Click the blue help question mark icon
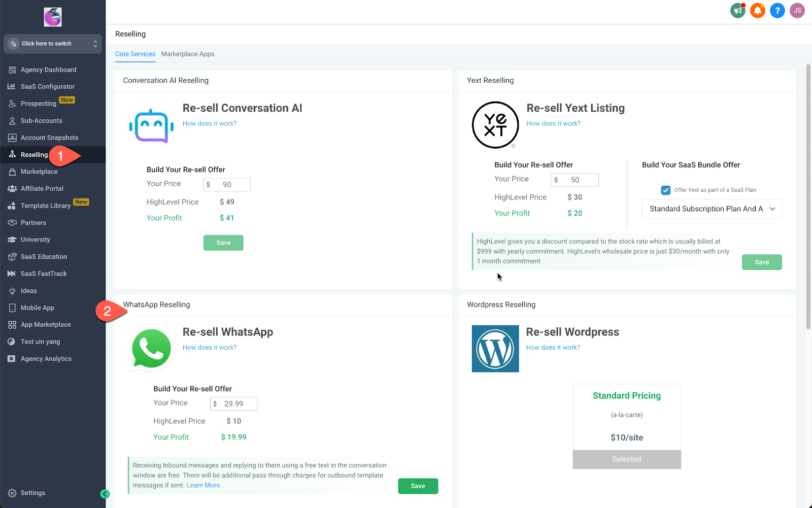This screenshot has width=812, height=508. click(x=777, y=10)
